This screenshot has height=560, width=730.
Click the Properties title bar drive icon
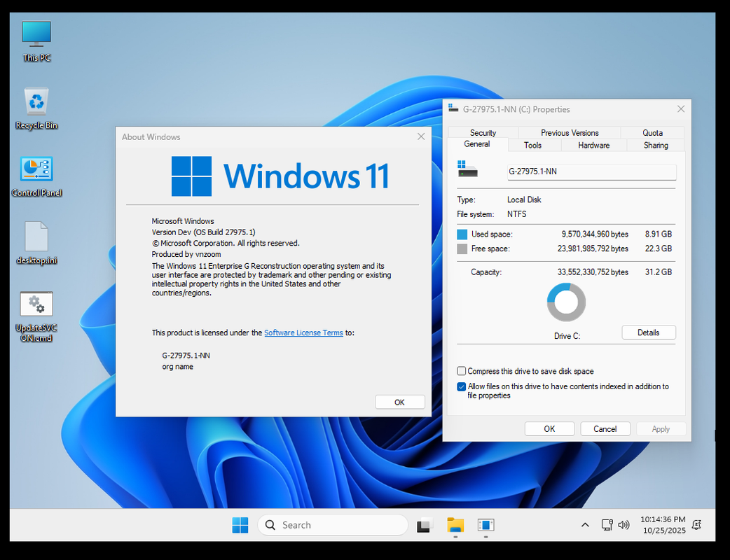453,108
